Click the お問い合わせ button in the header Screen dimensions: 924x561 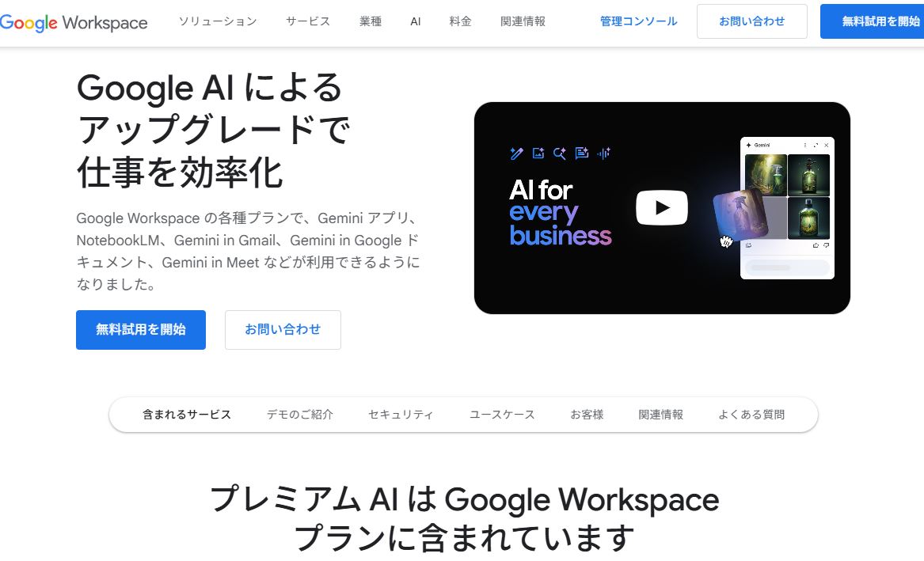coord(752,21)
